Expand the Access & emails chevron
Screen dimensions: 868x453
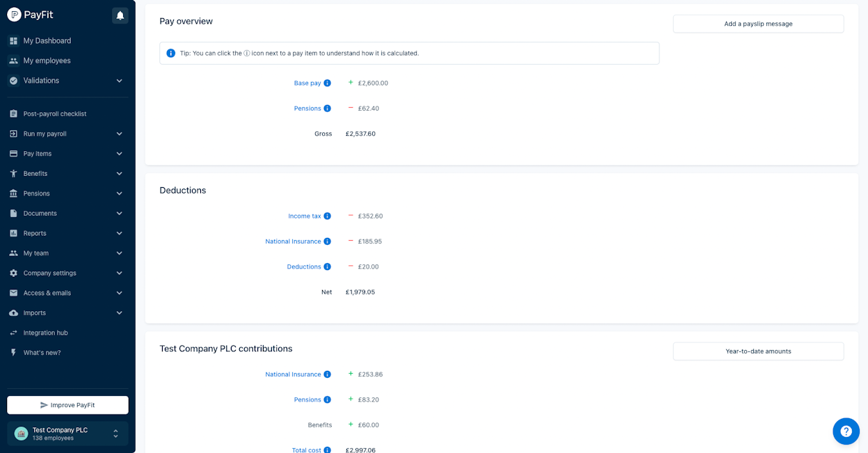[119, 293]
